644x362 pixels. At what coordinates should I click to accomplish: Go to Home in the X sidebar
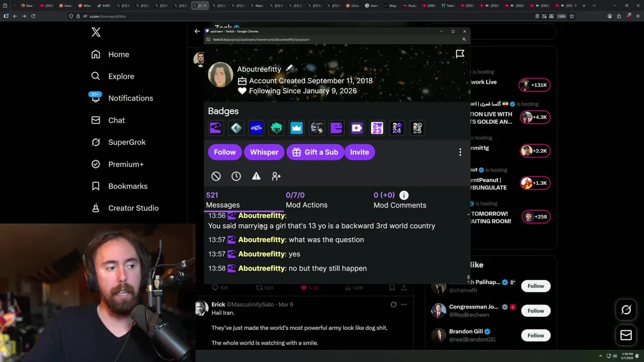pyautogui.click(x=110, y=54)
